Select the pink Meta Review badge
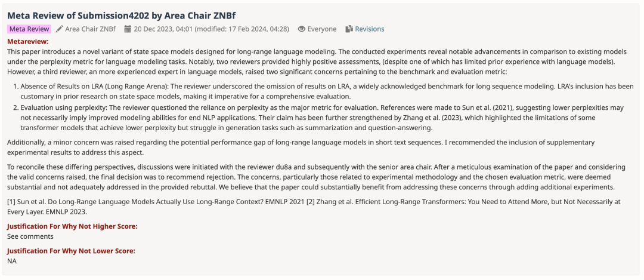The height and width of the screenshot is (280, 644). point(29,29)
